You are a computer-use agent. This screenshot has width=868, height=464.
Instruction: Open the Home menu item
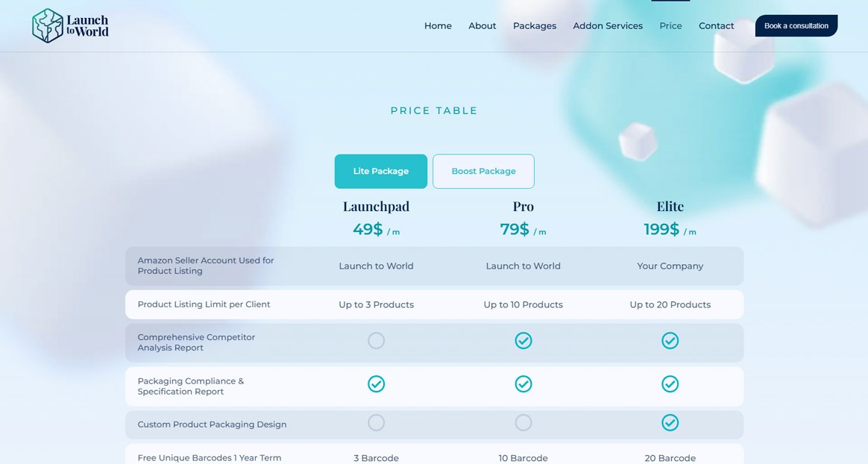438,26
